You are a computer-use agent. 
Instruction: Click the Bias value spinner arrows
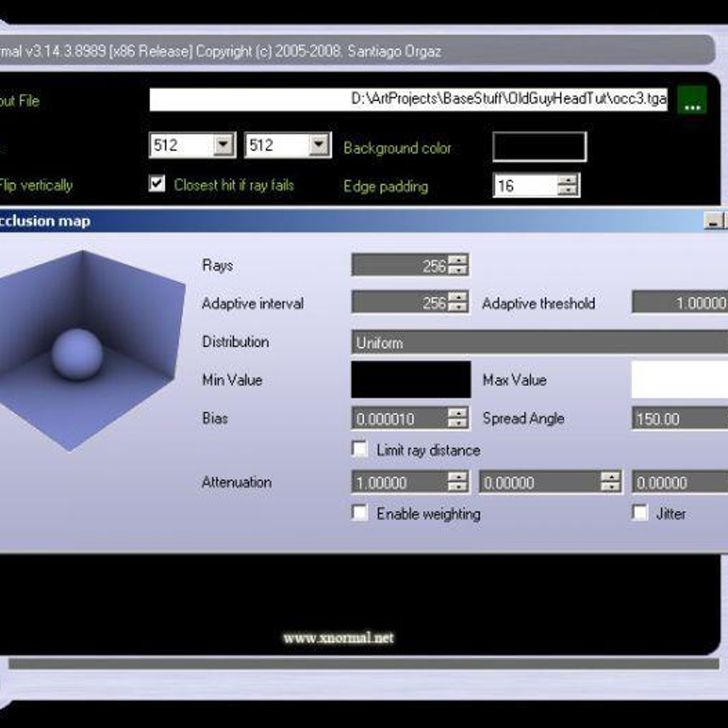[x=457, y=418]
